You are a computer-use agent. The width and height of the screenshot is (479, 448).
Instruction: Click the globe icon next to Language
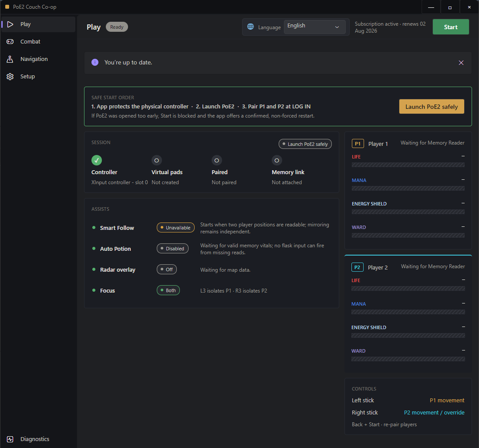click(250, 27)
